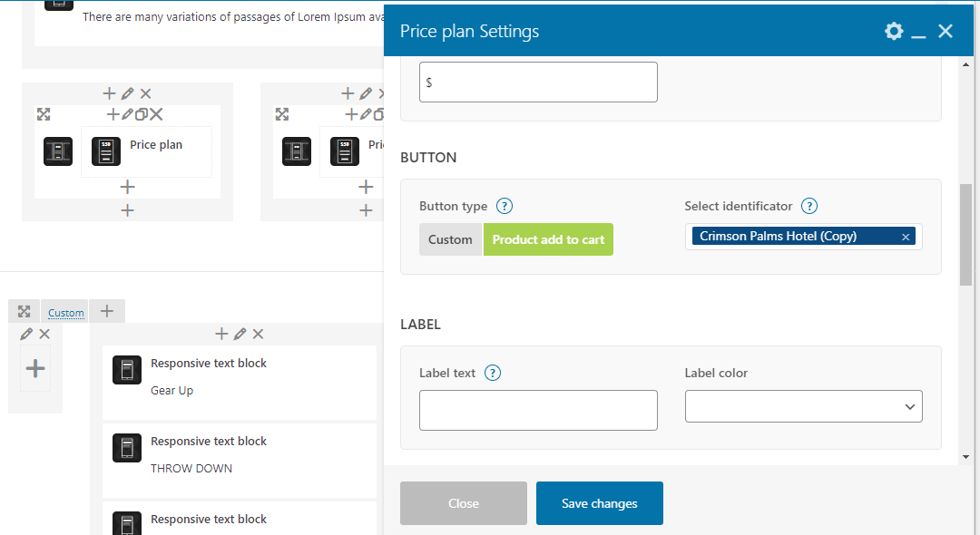The height and width of the screenshot is (535, 980).
Task: Open the Label color dropdown
Action: tap(803, 406)
